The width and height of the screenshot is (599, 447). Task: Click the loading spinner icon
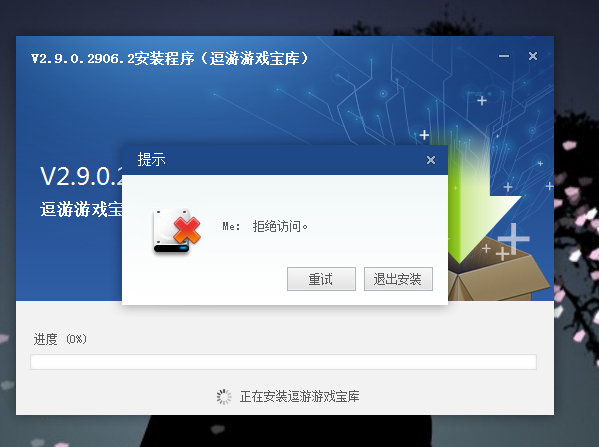[224, 397]
